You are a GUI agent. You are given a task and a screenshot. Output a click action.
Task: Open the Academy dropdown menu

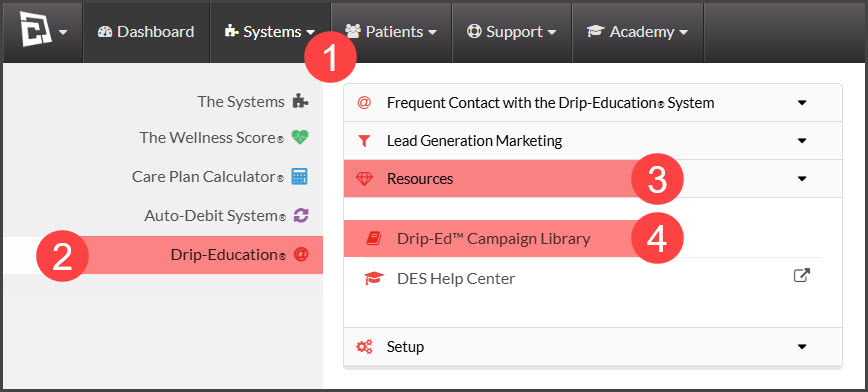[x=638, y=32]
